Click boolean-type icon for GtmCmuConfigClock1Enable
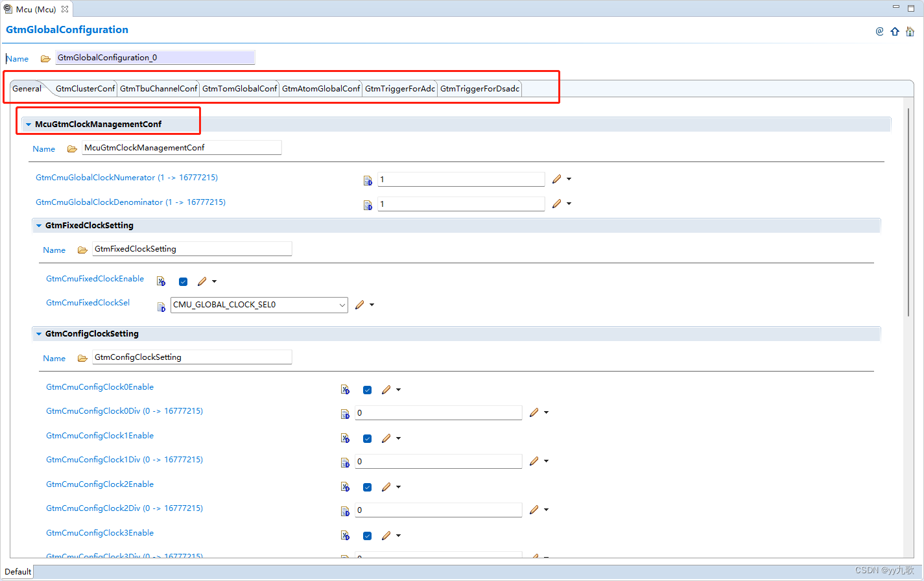The height and width of the screenshot is (581, 924). (345, 438)
